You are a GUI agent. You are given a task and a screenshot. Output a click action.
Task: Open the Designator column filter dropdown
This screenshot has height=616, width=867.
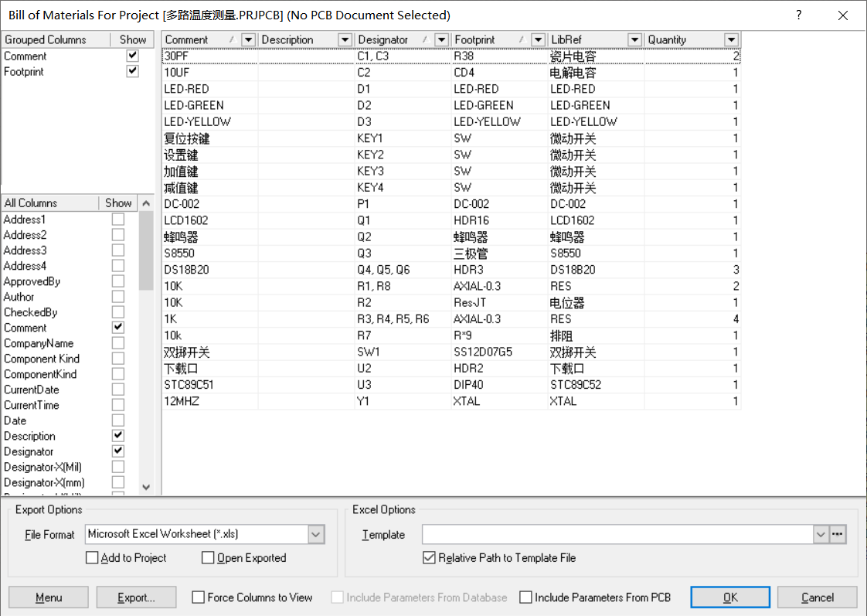(441, 40)
